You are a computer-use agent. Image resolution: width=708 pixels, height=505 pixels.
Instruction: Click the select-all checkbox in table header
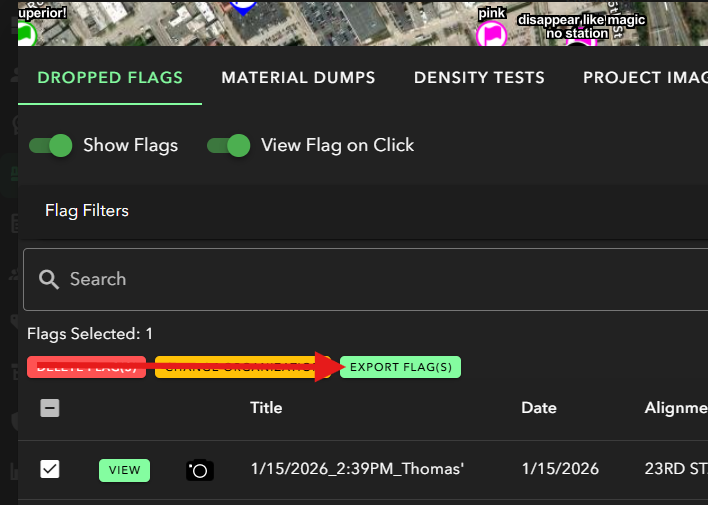(x=50, y=408)
